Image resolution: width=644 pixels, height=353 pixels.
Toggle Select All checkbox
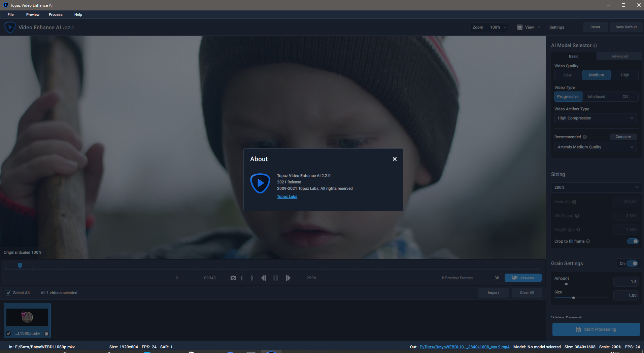click(8, 293)
